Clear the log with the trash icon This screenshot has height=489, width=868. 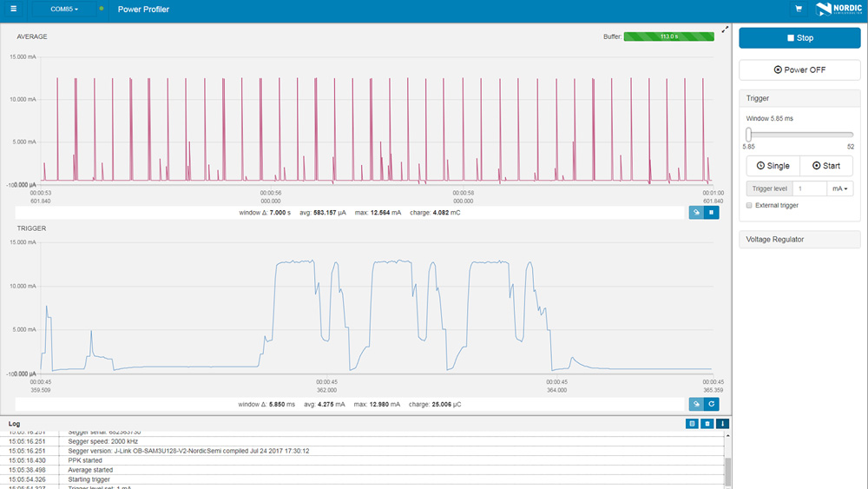click(707, 424)
